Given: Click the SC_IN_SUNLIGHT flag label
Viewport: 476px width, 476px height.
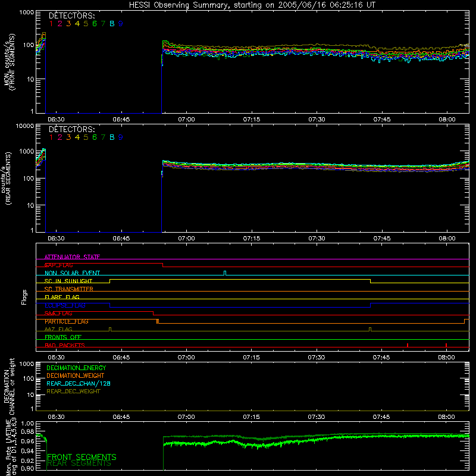Looking at the screenshot, I should click(68, 281).
